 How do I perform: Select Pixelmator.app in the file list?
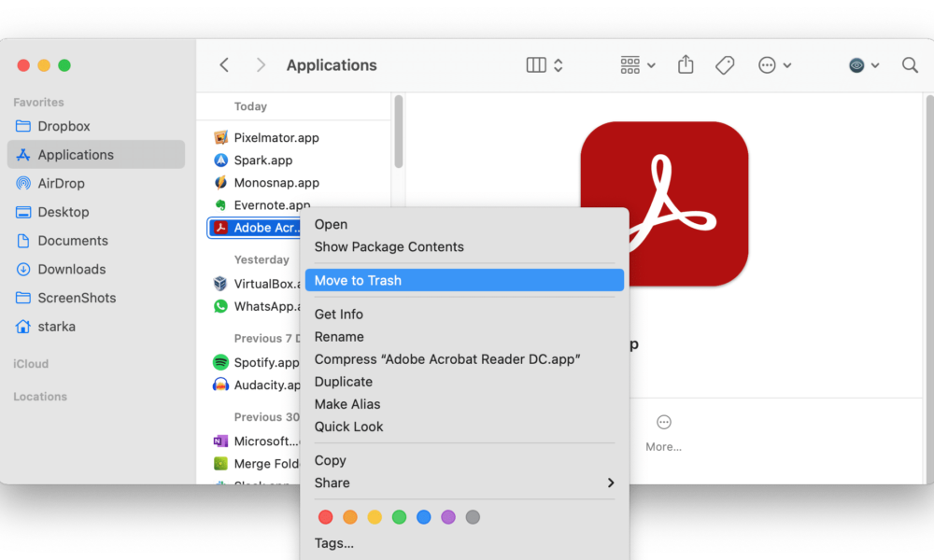coord(276,137)
